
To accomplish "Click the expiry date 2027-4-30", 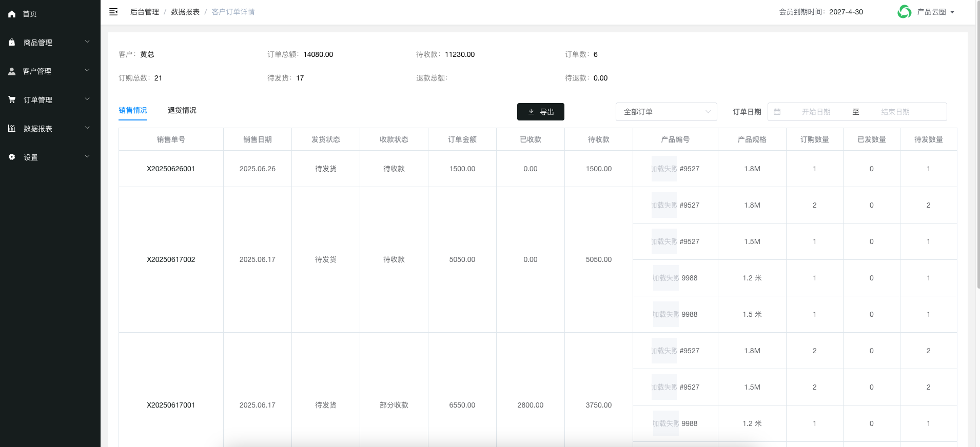I will 846,12.
